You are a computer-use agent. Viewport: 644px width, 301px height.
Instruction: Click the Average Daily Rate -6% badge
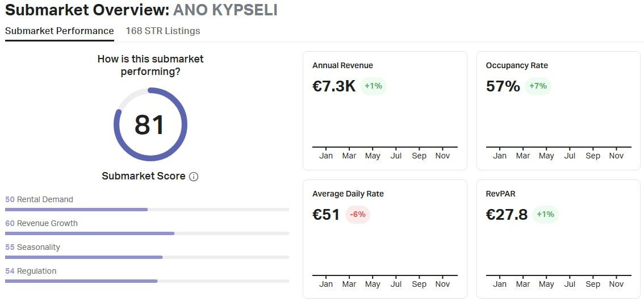pyautogui.click(x=358, y=215)
